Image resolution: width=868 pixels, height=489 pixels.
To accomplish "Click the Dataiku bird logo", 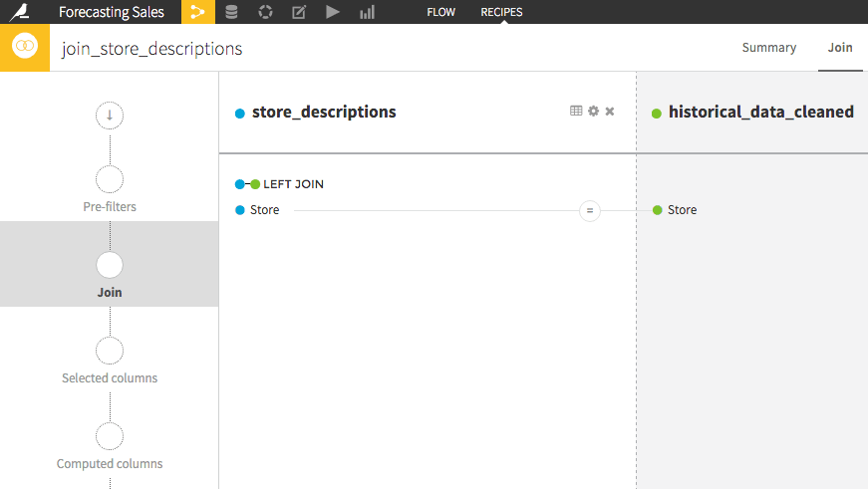I will [x=20, y=12].
